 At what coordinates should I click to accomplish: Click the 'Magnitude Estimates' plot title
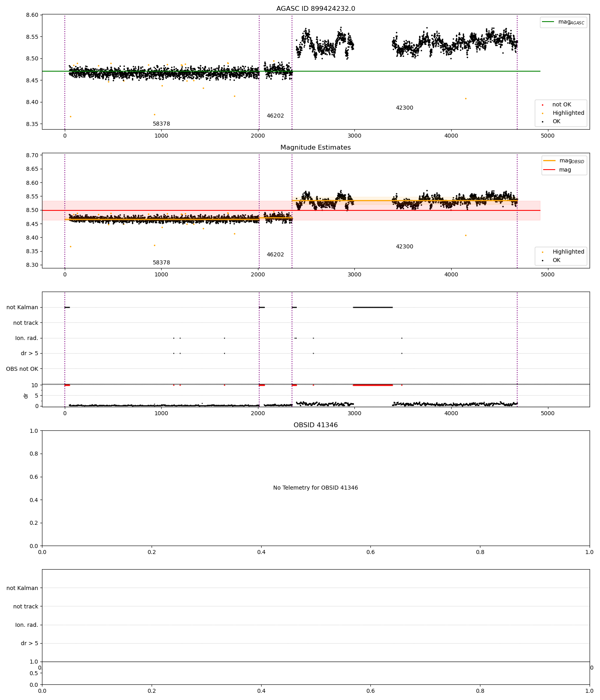pos(316,148)
